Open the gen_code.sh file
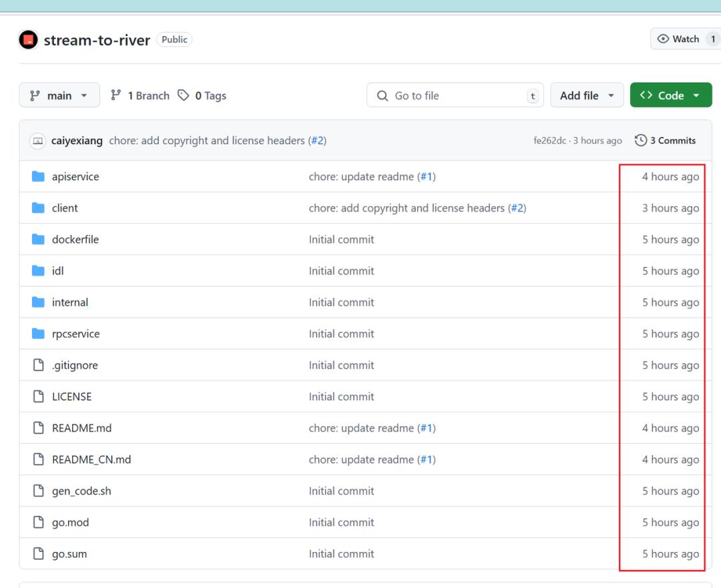This screenshot has width=721, height=588. coord(81,491)
